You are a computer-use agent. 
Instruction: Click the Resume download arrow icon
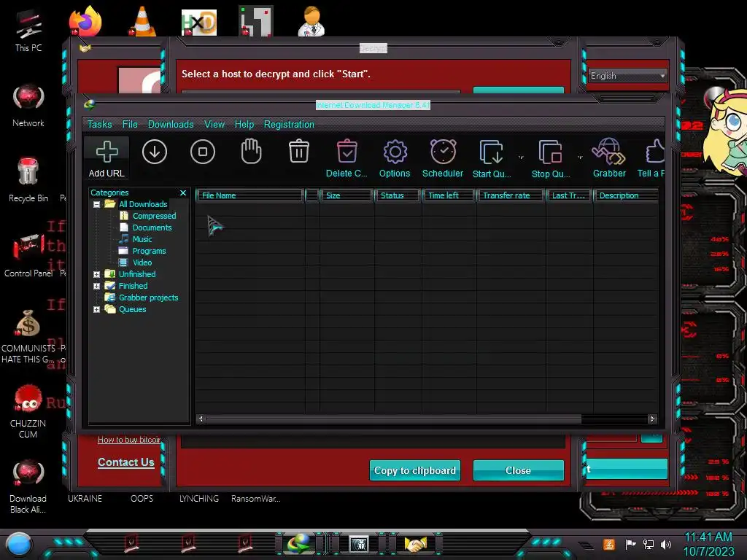(x=155, y=152)
